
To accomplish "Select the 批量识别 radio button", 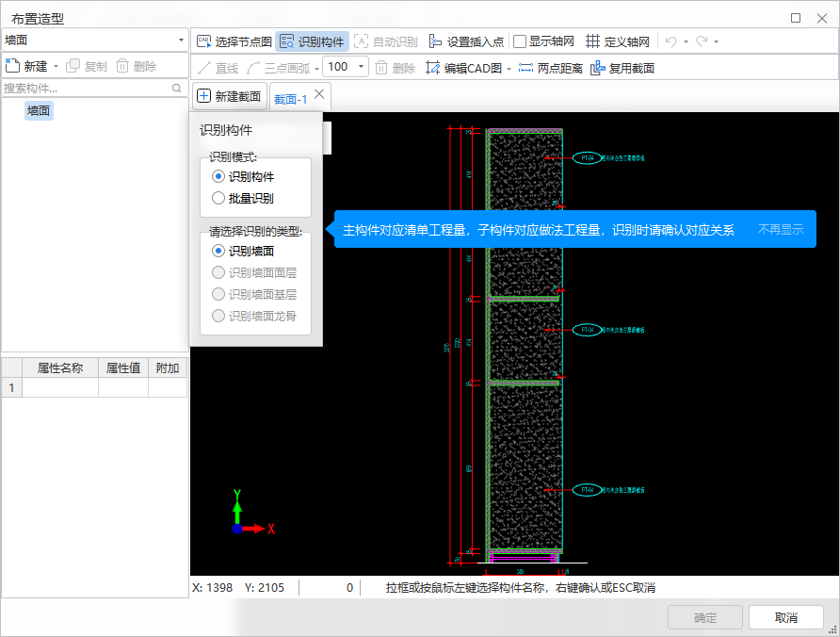I will (218, 198).
